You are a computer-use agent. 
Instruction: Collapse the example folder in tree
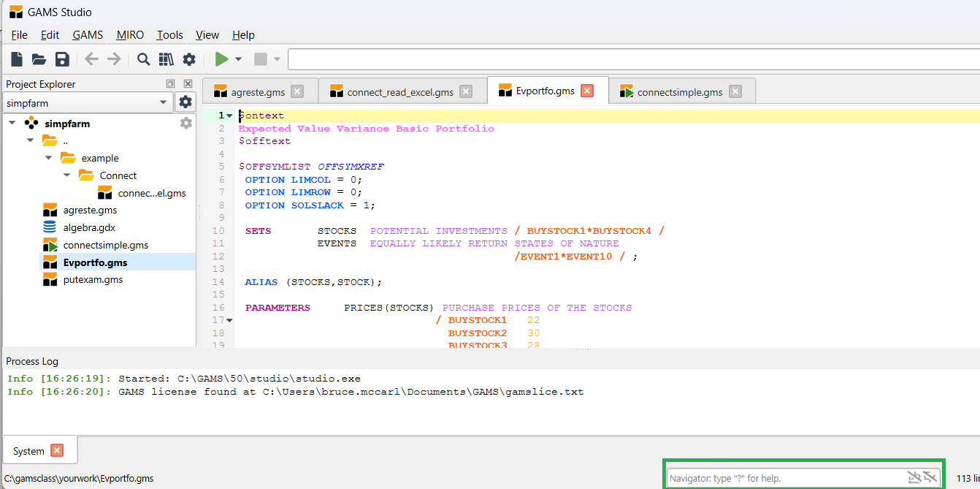click(x=49, y=158)
